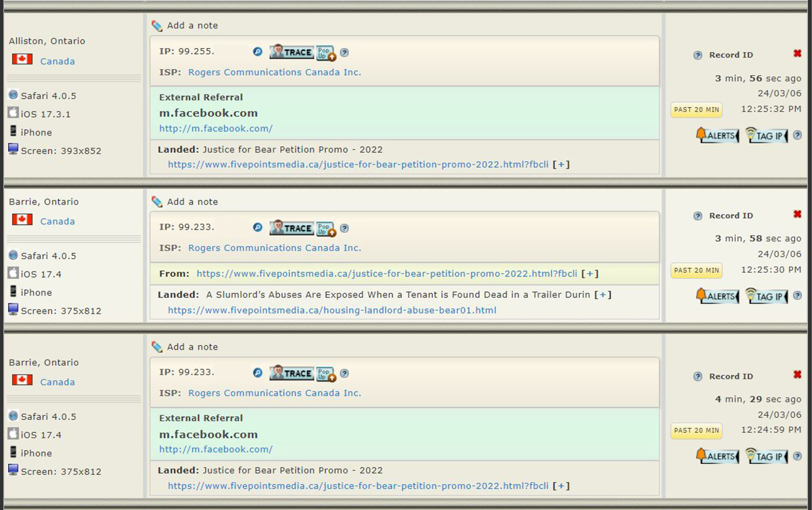Screen dimensions: 812x510
Task: Set alerts for the 12:25:32 PM record
Action: tap(717, 135)
